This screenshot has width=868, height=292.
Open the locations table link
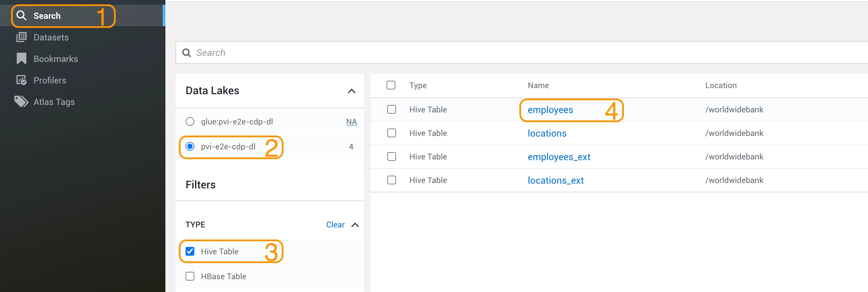pos(547,134)
